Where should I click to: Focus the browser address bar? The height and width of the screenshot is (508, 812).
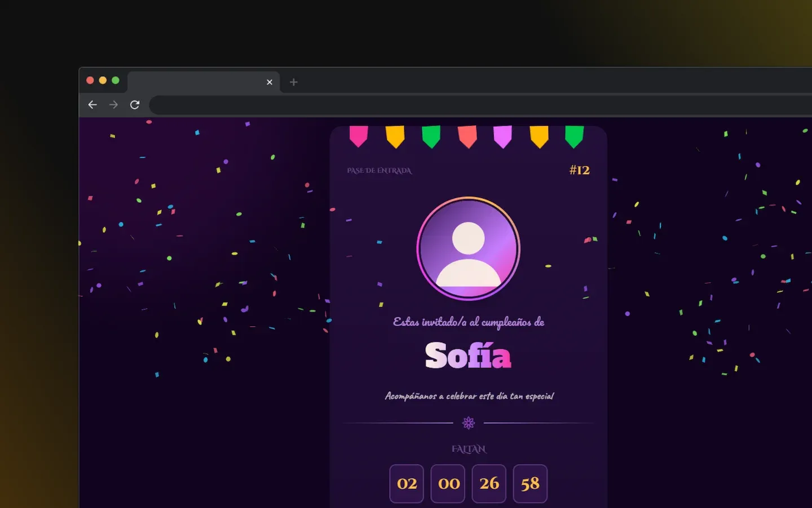click(x=480, y=105)
